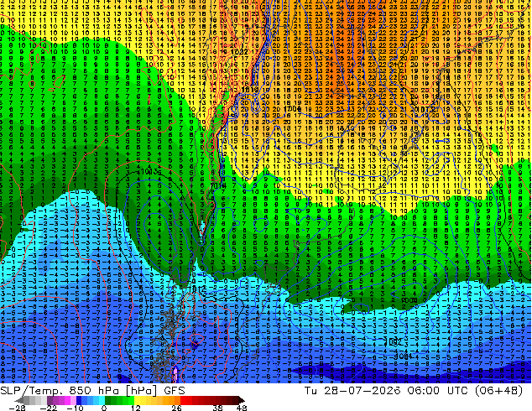The width and height of the screenshot is (532, 411).
Task: Click the '-28' color scale label
Action: click(x=17, y=408)
